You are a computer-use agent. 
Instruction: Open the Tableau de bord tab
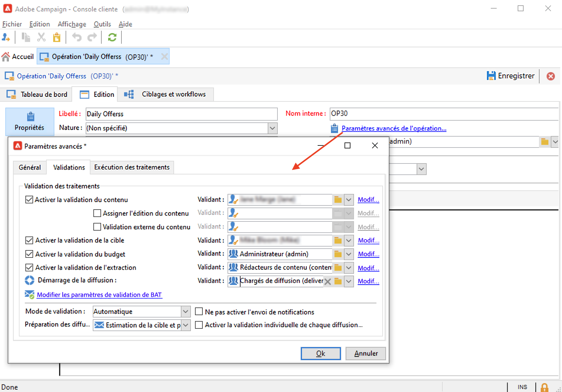pos(37,94)
